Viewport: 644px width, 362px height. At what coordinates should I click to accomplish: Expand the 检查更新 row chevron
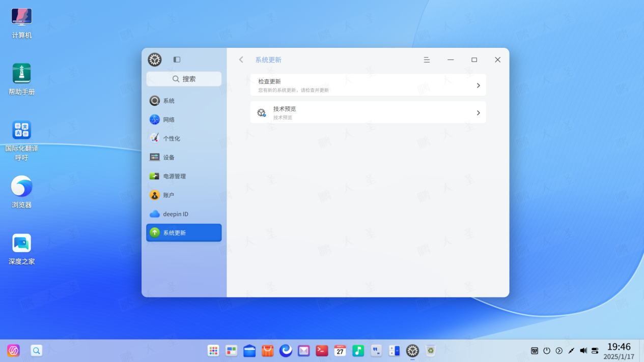(478, 85)
